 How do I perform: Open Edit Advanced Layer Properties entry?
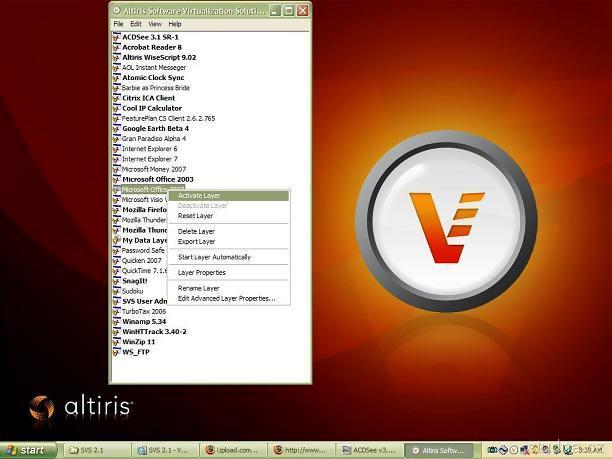pyautogui.click(x=229, y=299)
